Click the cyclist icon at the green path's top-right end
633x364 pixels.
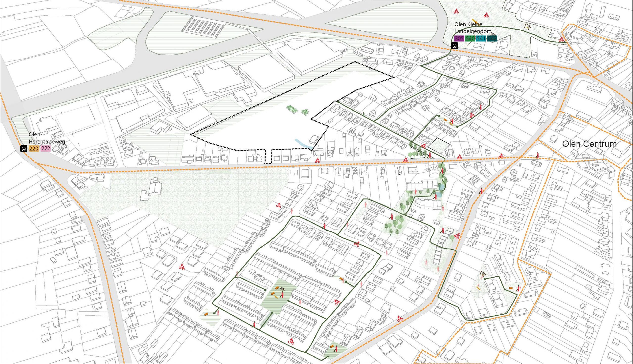(x=561, y=40)
